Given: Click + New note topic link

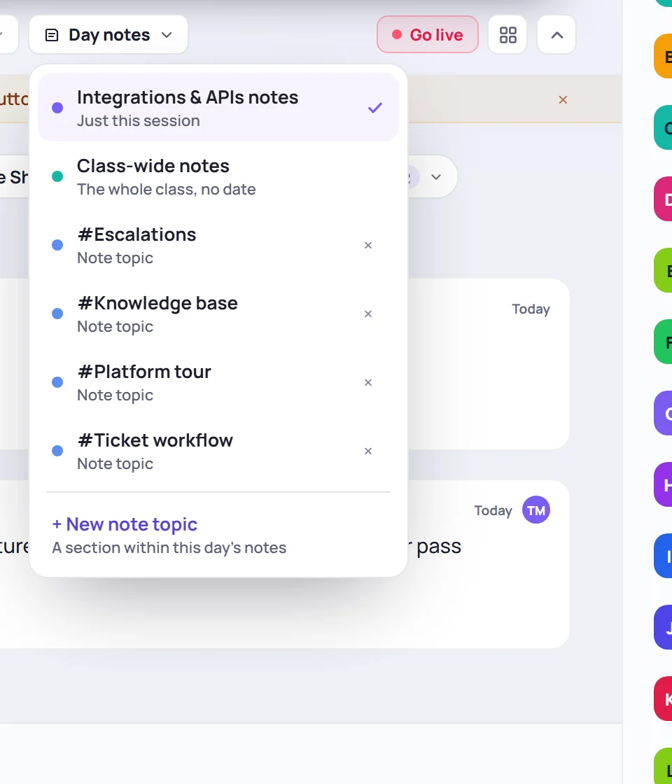Looking at the screenshot, I should 125,524.
